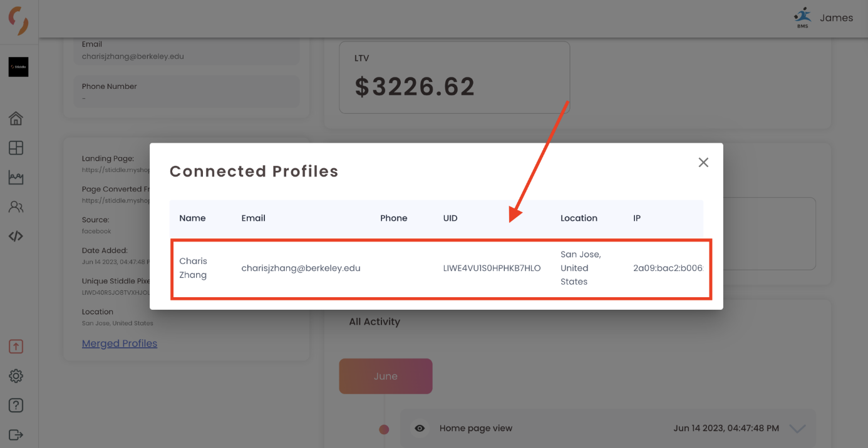This screenshot has height=448, width=868.
Task: Open the Home icon in sidebar
Action: pos(16,118)
